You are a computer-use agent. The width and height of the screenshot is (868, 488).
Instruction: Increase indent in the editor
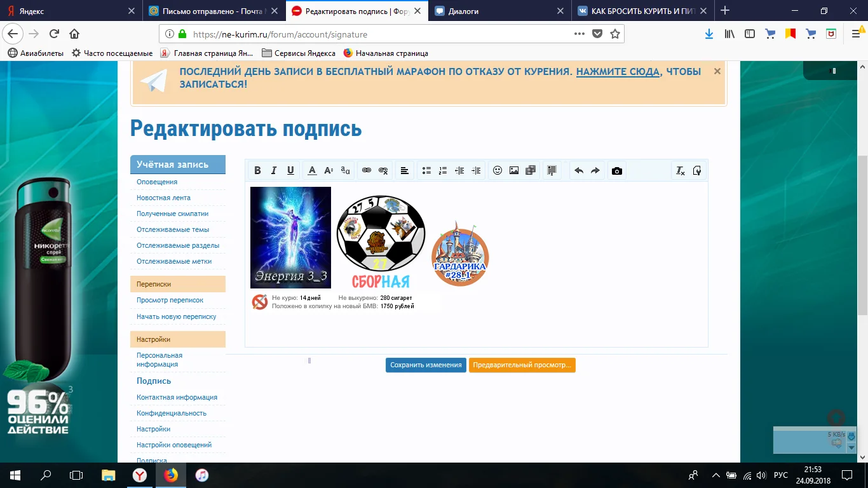pyautogui.click(x=476, y=170)
